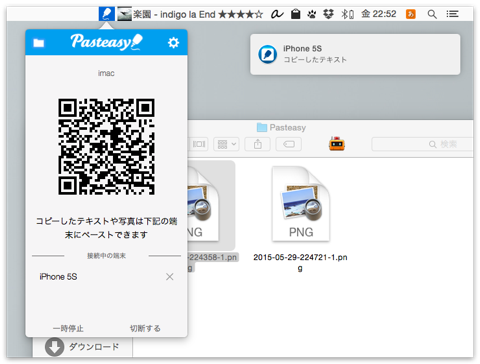The image size is (480, 364).
Task: Open Dropbox menu bar icon
Action: (328, 14)
